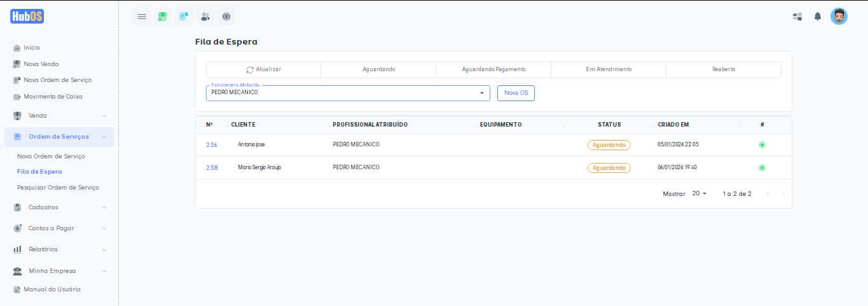Image resolution: width=868 pixels, height=306 pixels.
Task: Change the Mostrar rows per page dropdown
Action: tap(699, 193)
